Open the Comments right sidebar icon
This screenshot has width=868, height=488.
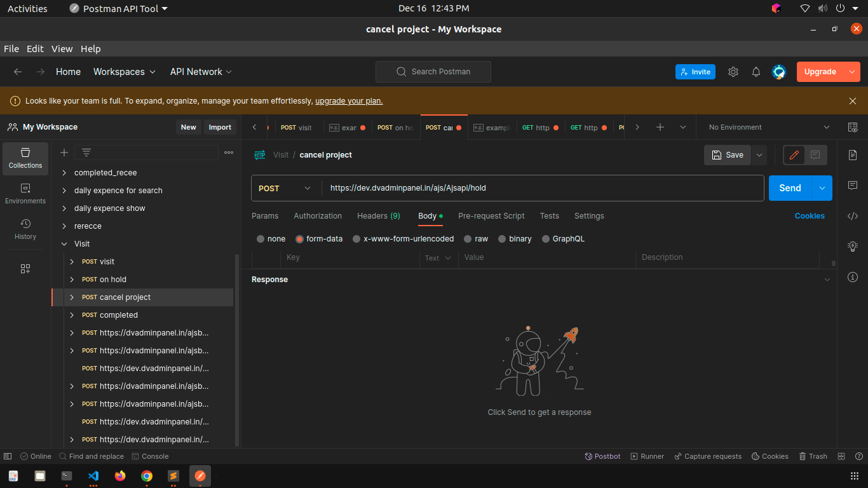pyautogui.click(x=853, y=186)
